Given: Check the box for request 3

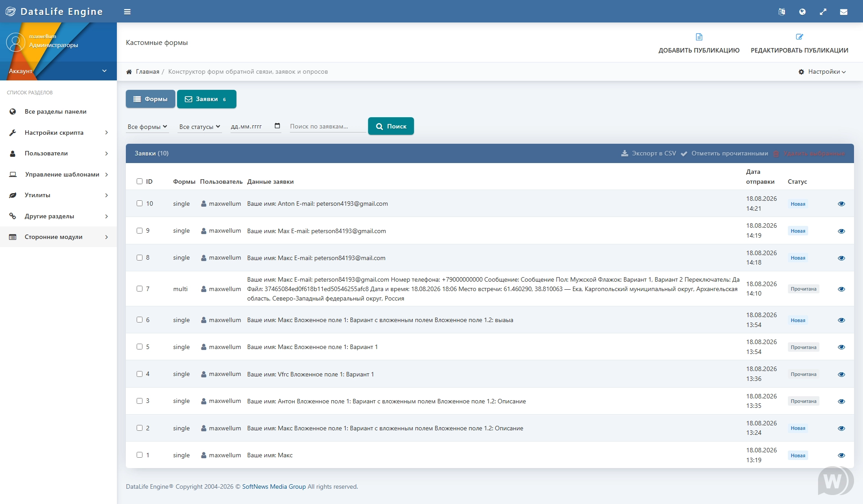Looking at the screenshot, I should (x=139, y=401).
